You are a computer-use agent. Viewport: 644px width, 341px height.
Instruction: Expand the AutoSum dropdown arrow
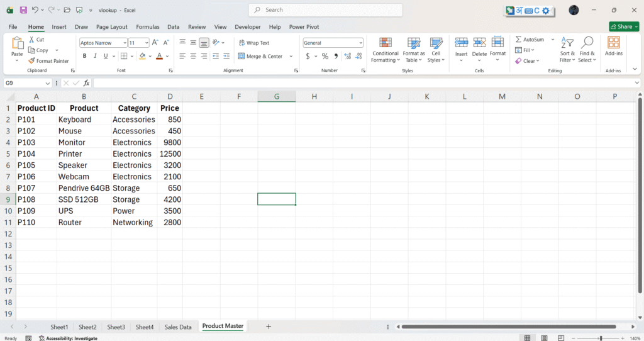(552, 40)
